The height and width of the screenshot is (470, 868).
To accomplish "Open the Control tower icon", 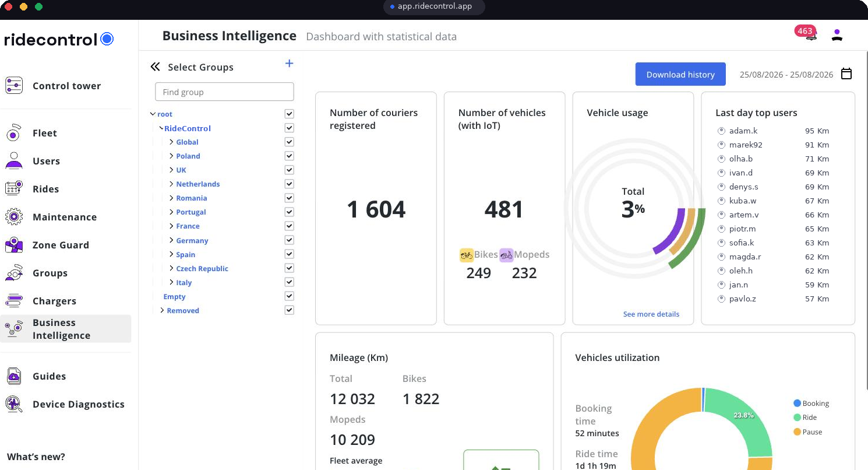I will point(13,86).
